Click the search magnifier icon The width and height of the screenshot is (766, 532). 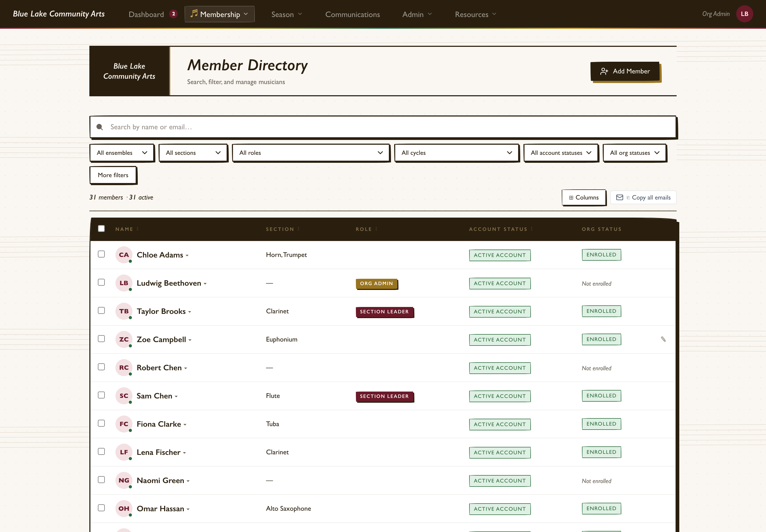tap(99, 127)
